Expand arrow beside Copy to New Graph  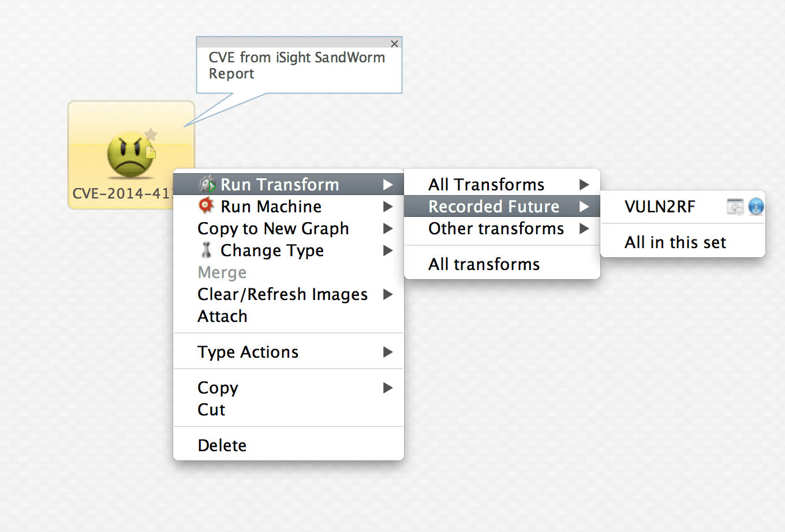(388, 228)
